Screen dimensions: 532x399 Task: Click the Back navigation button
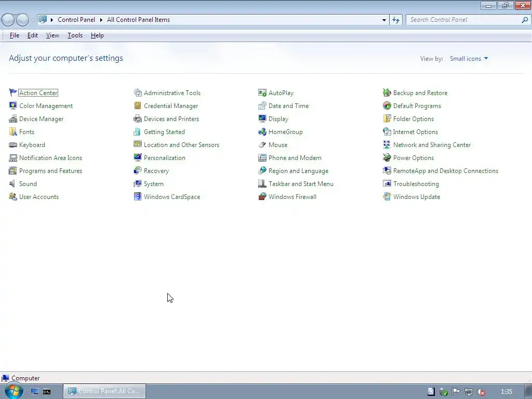pyautogui.click(x=8, y=20)
